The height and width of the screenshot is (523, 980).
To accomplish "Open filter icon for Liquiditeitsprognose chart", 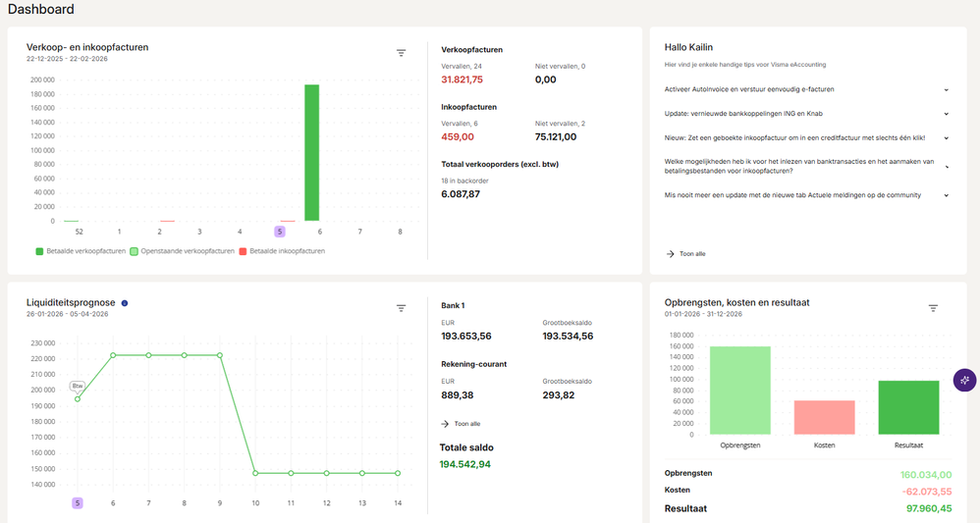I will click(x=402, y=308).
